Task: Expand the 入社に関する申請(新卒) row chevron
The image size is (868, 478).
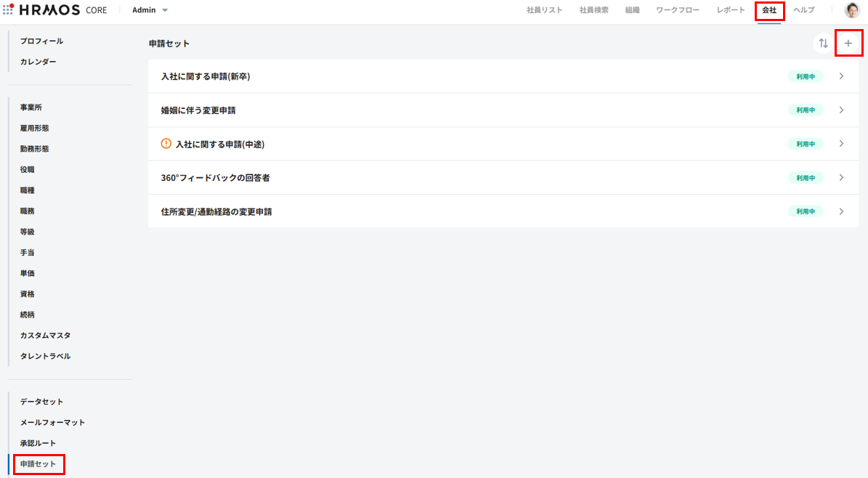Action: (x=841, y=76)
